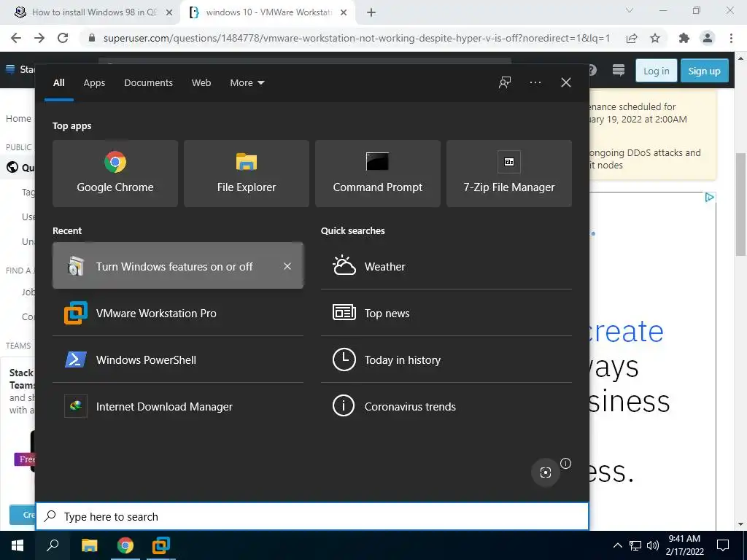
Task: Bookmark this page with the star
Action: [655, 38]
